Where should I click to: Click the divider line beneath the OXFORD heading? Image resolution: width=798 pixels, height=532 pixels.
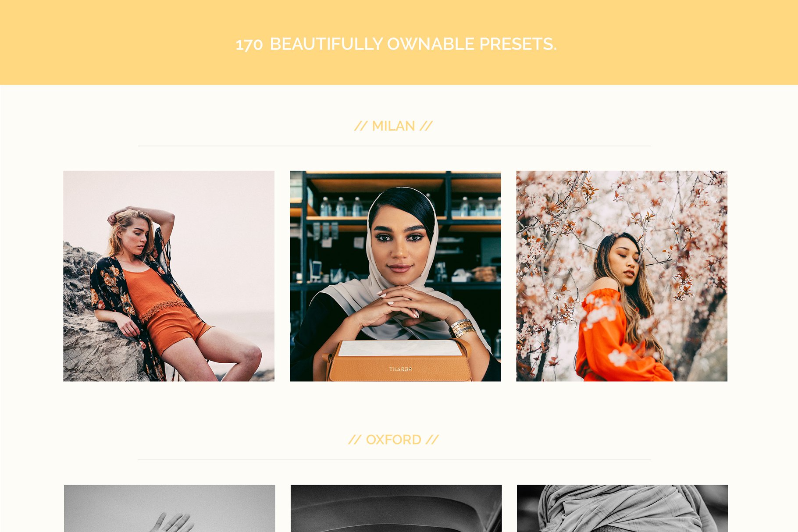point(394,460)
